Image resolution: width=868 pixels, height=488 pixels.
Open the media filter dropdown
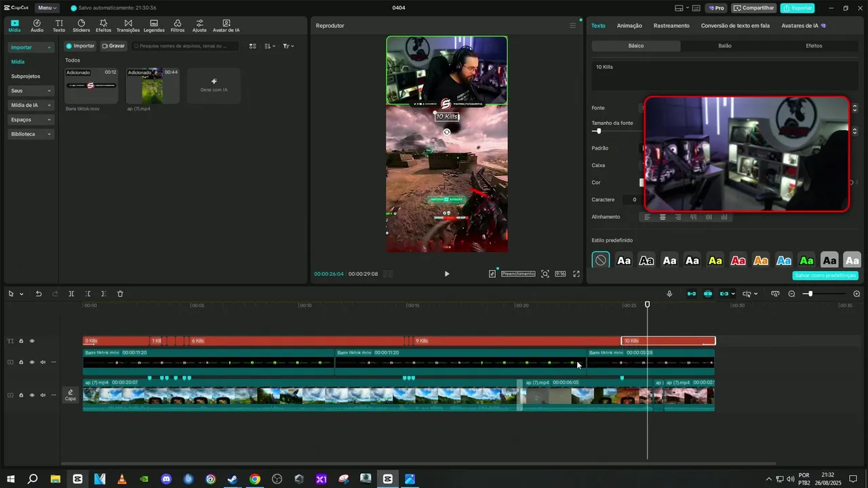coord(288,46)
